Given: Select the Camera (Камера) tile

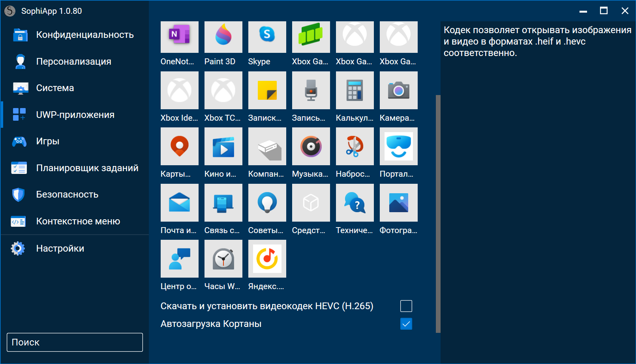Looking at the screenshot, I should click(x=398, y=90).
